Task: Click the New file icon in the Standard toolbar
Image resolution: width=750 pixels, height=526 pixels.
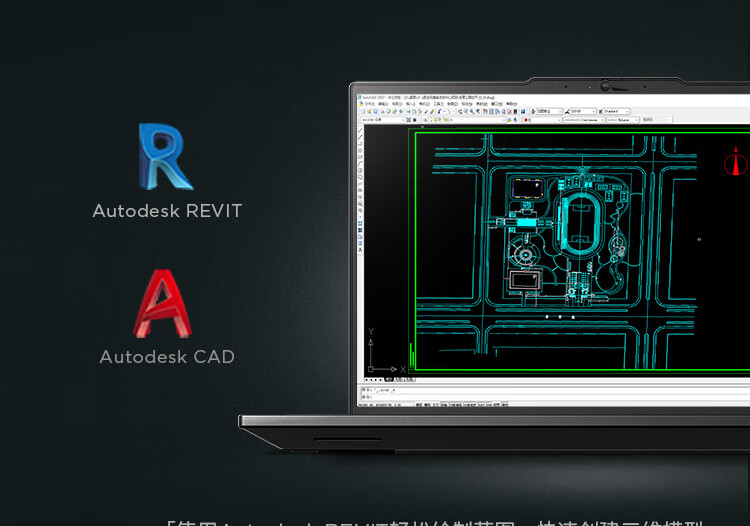Action: [x=363, y=111]
